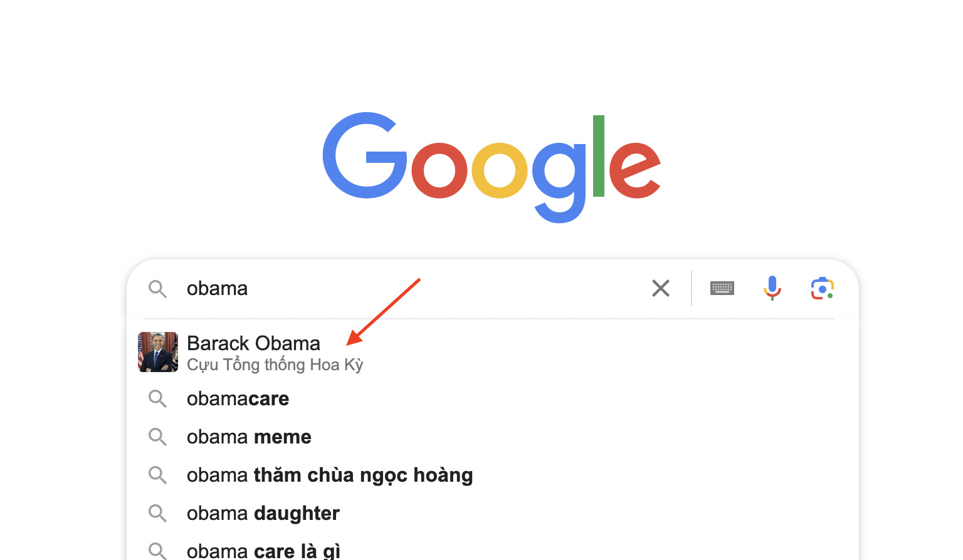Select the obama care là gì suggestion
The image size is (963, 560).
click(263, 551)
